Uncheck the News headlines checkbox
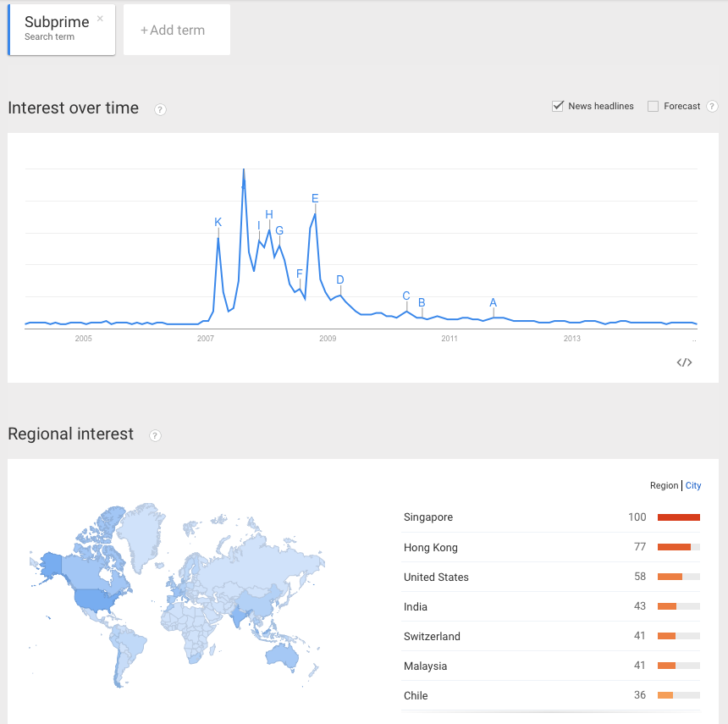The width and height of the screenshot is (728, 724). point(558,106)
